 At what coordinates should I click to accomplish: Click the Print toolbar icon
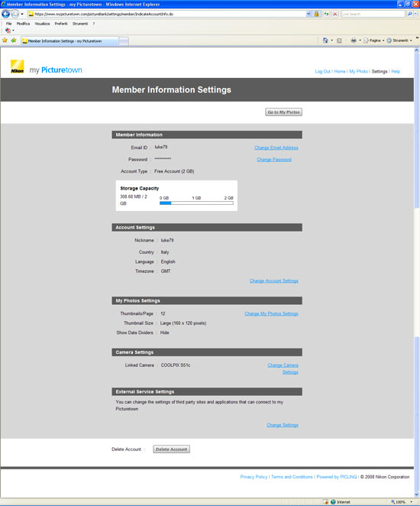(x=354, y=41)
